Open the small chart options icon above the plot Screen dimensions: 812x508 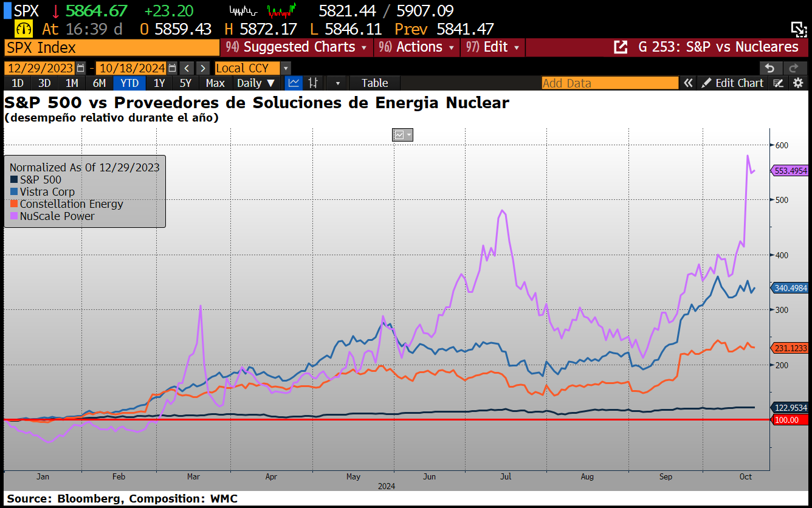coord(402,135)
